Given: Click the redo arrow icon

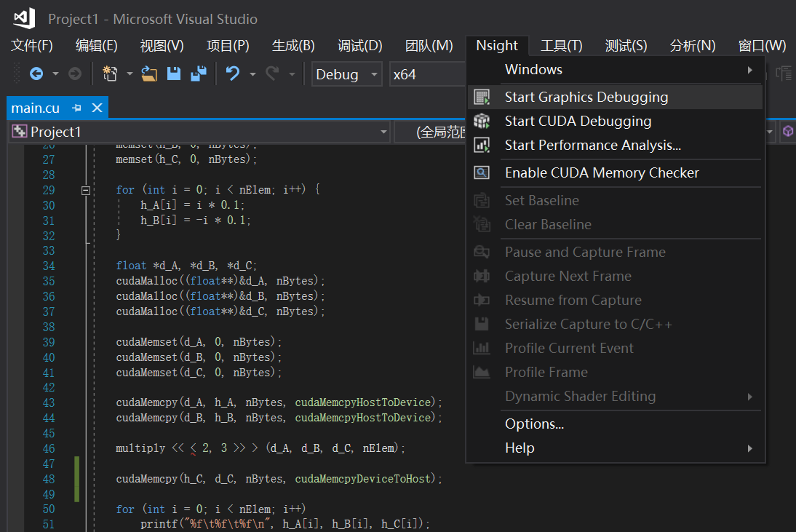Looking at the screenshot, I should [x=273, y=74].
